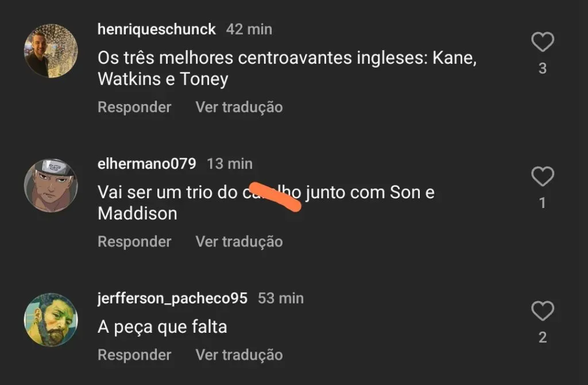View the 2 likes count on jerfferson_pacheco95's comment
This screenshot has height=385, width=588.
(x=542, y=338)
